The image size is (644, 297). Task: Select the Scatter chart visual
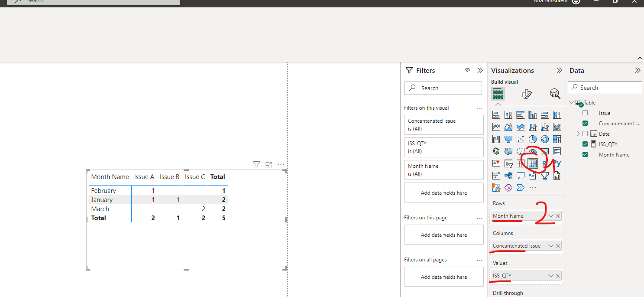point(521,139)
